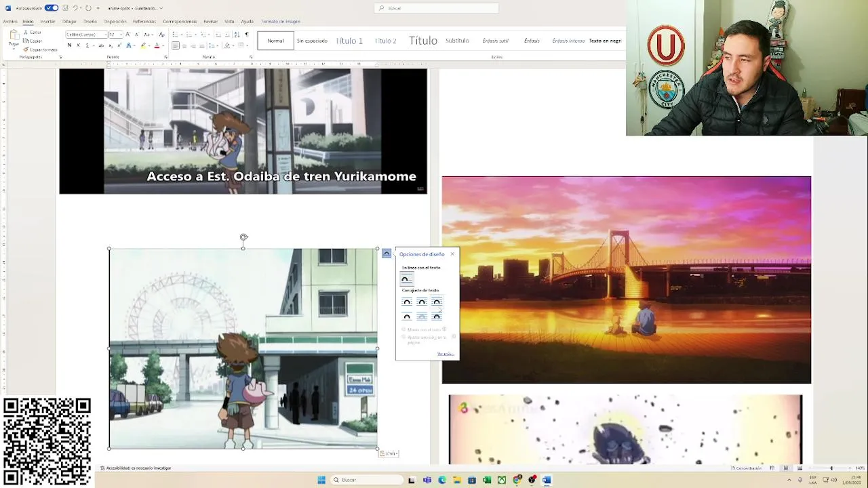Open the font color dropdown arrow
Viewport: 868px width, 488px height.
tap(163, 45)
